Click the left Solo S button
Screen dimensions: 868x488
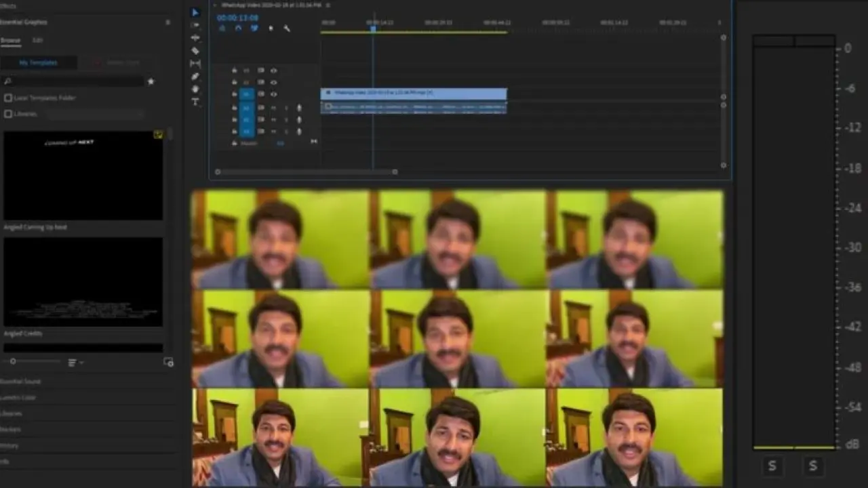(x=772, y=466)
